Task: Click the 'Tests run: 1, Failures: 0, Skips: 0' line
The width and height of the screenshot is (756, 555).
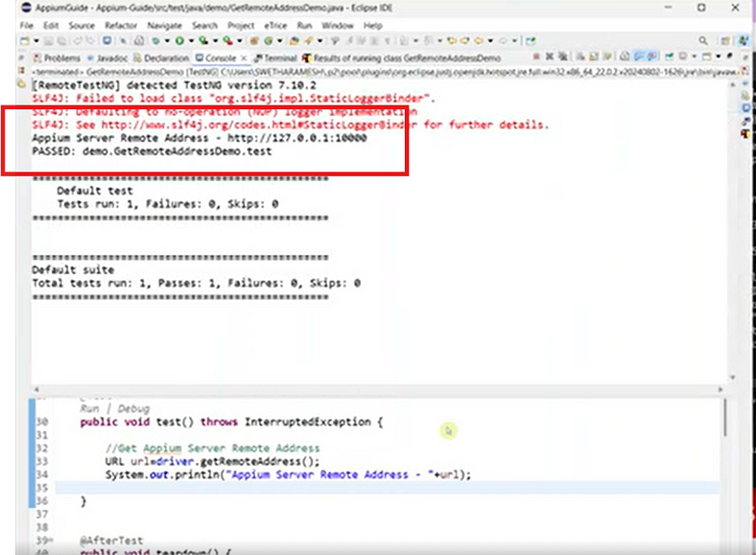Action: pyautogui.click(x=168, y=204)
